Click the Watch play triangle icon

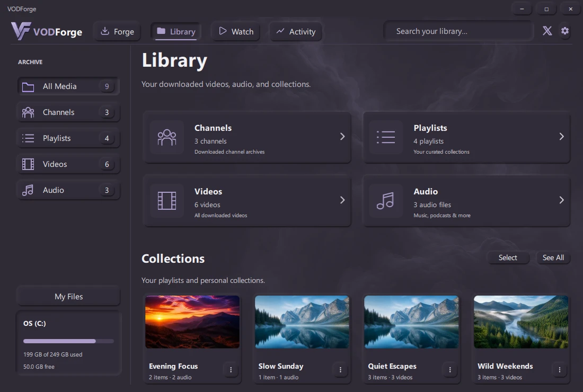click(x=223, y=31)
